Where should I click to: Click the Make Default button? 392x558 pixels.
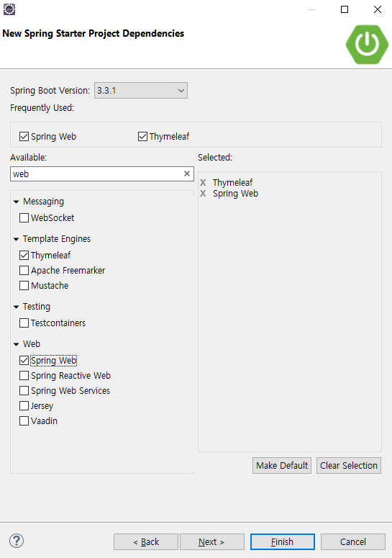(282, 465)
